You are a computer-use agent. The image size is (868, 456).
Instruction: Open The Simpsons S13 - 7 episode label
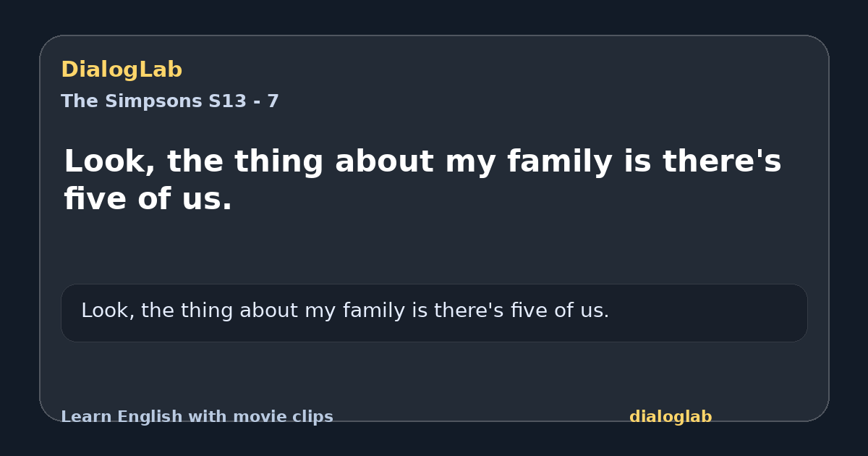pos(170,101)
